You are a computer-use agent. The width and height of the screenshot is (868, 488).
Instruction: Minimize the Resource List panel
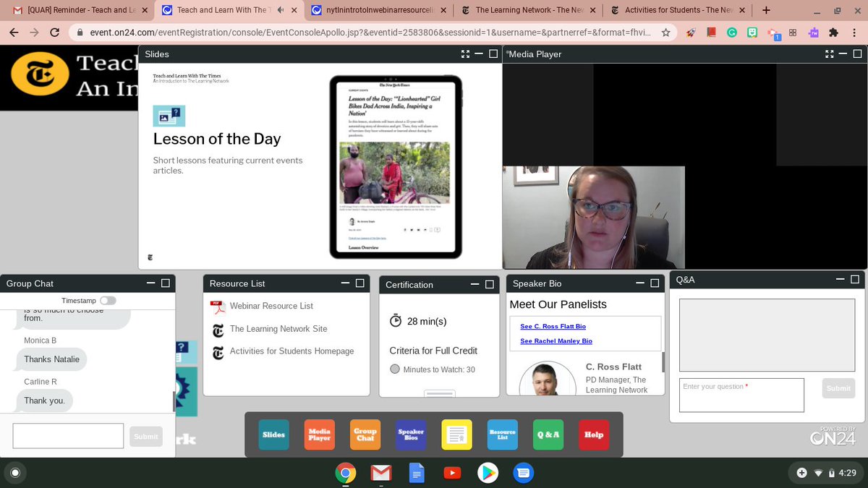click(344, 283)
